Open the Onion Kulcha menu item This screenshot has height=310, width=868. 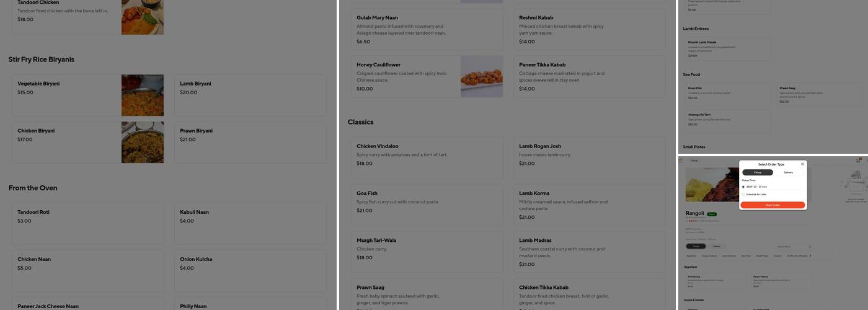250,264
